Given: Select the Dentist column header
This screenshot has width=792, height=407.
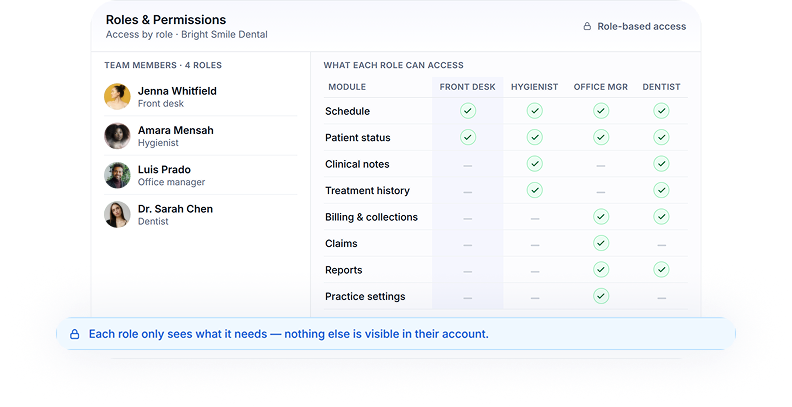Looking at the screenshot, I should (661, 87).
